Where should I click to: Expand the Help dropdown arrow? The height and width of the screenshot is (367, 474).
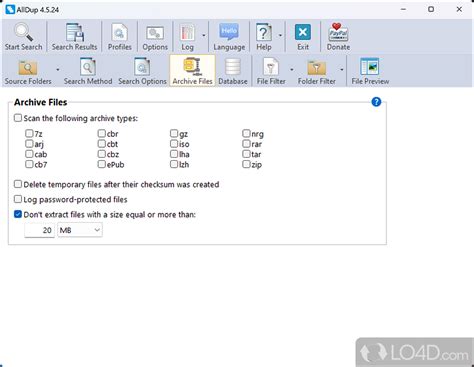click(280, 35)
